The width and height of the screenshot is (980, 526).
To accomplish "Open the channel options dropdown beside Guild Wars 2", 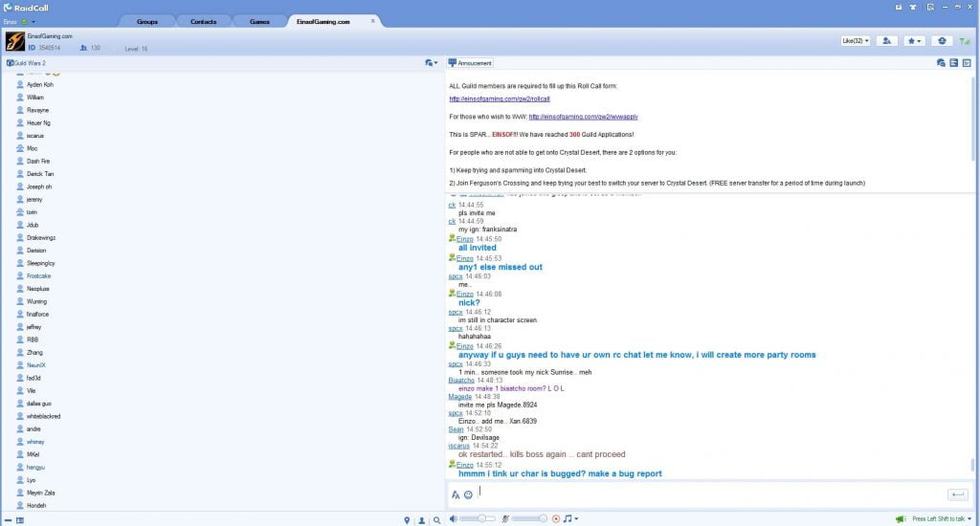I will point(432,63).
